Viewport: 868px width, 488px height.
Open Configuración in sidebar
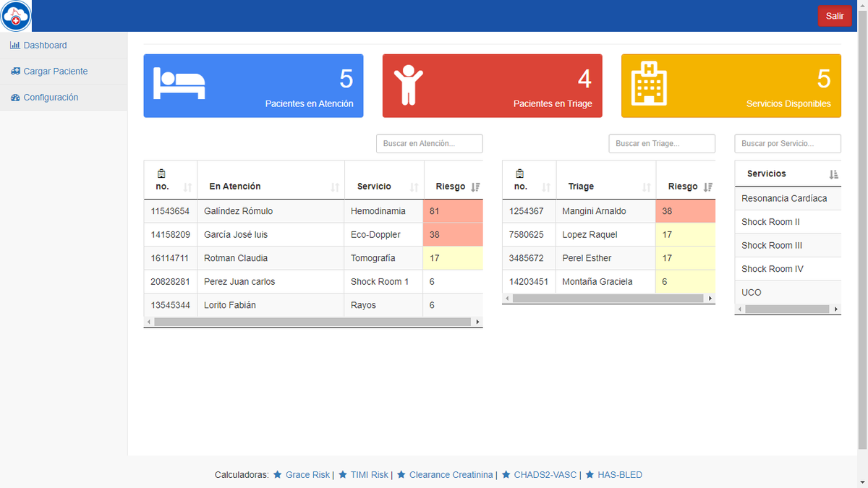pos(64,97)
